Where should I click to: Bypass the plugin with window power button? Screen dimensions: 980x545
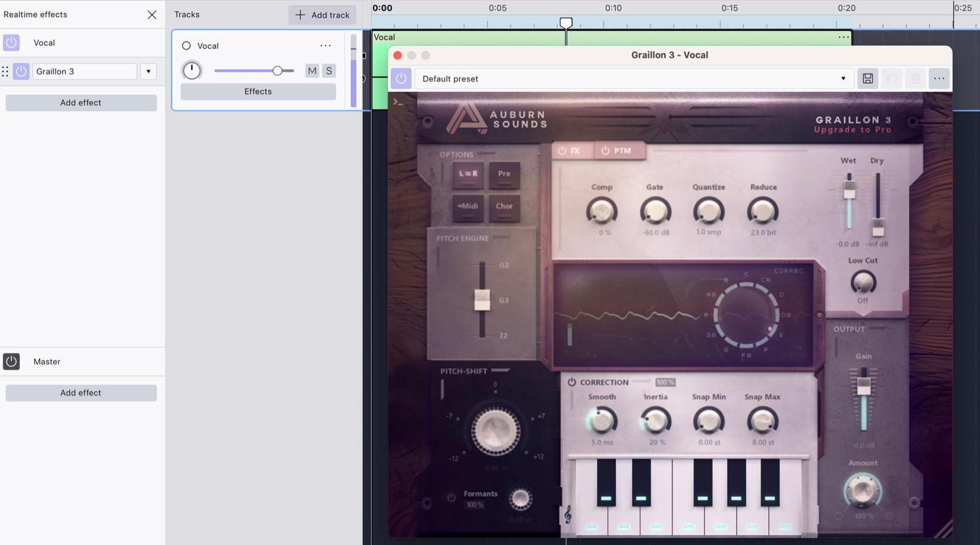pos(401,78)
